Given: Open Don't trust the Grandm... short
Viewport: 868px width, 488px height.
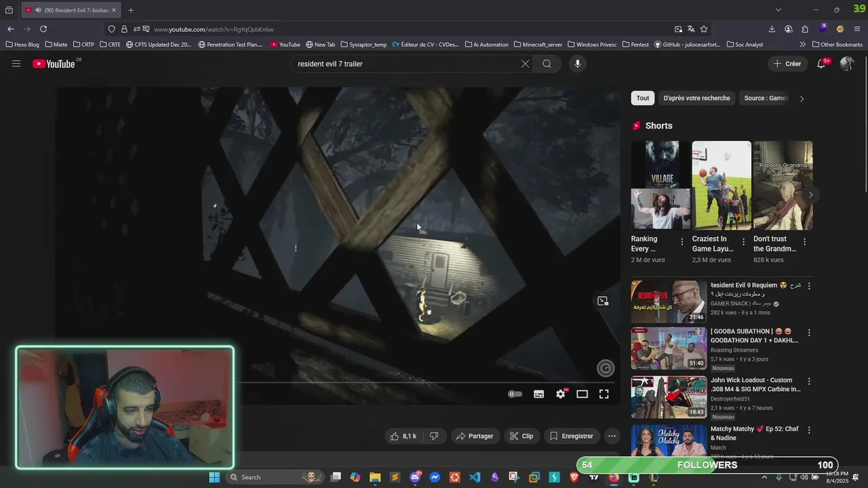Looking at the screenshot, I should coord(783,185).
